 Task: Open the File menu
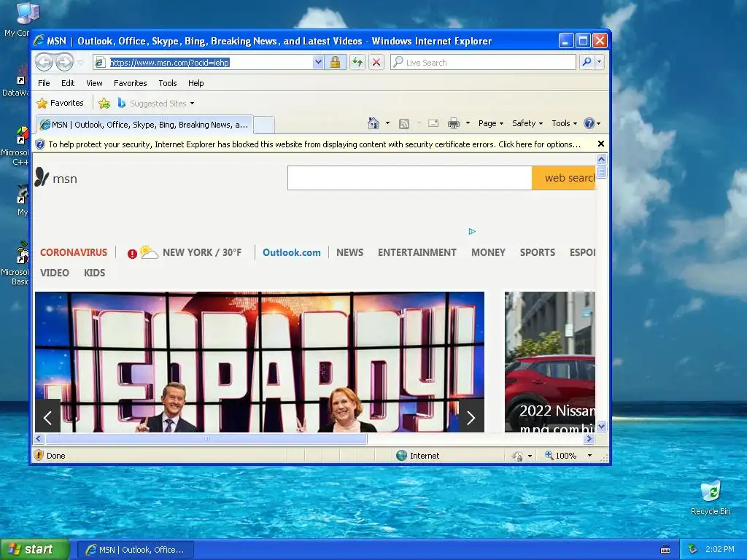[x=44, y=83]
